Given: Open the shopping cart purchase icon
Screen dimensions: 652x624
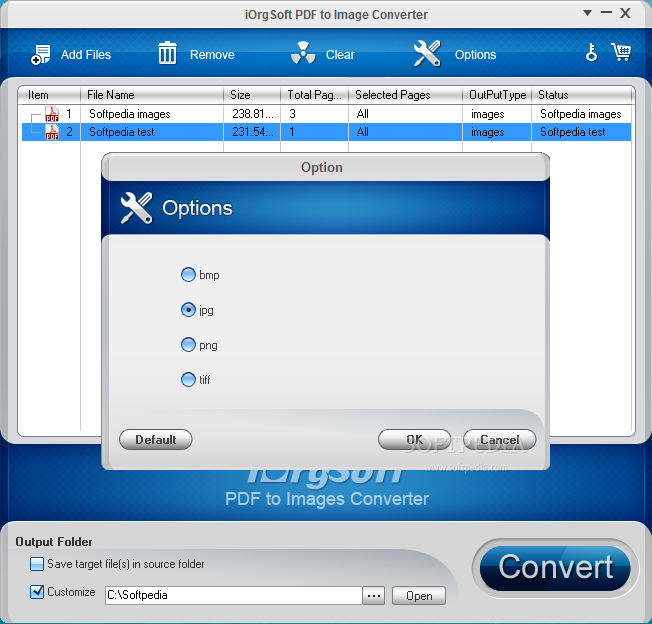Looking at the screenshot, I should [x=621, y=52].
